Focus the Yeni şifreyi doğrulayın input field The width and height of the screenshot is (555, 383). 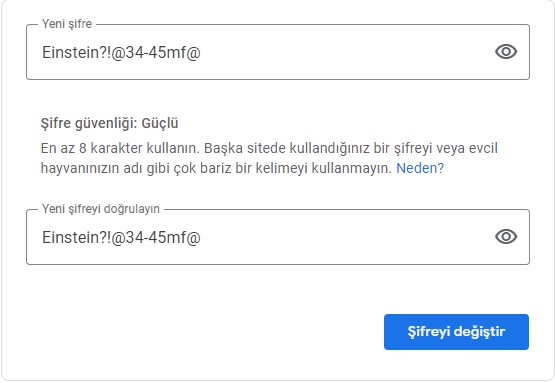pyautogui.click(x=278, y=237)
